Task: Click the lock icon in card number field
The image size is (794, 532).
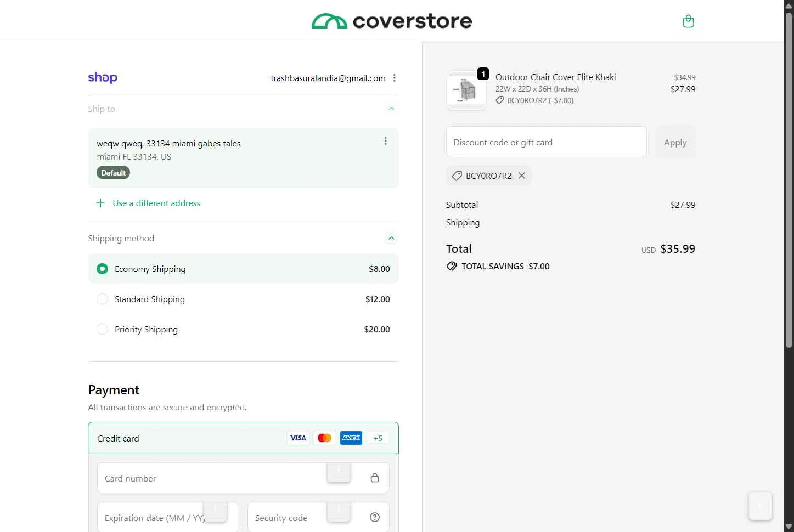Action: click(x=375, y=478)
